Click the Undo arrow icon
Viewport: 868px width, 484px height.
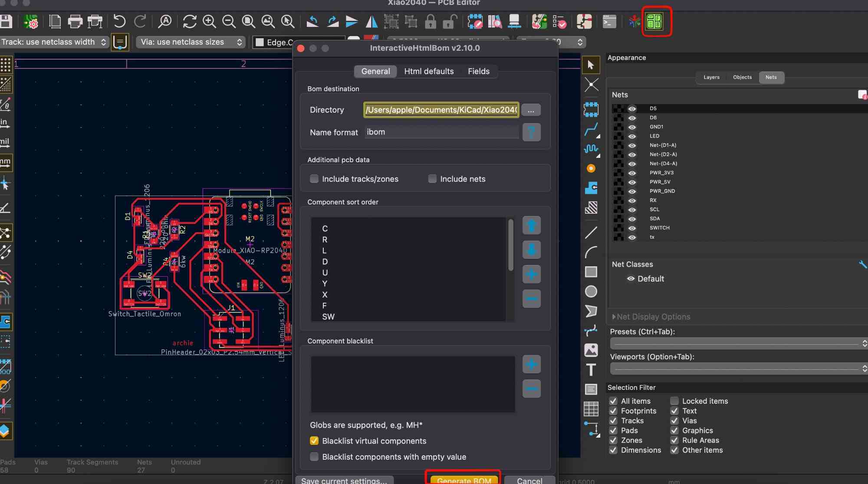[x=119, y=21]
